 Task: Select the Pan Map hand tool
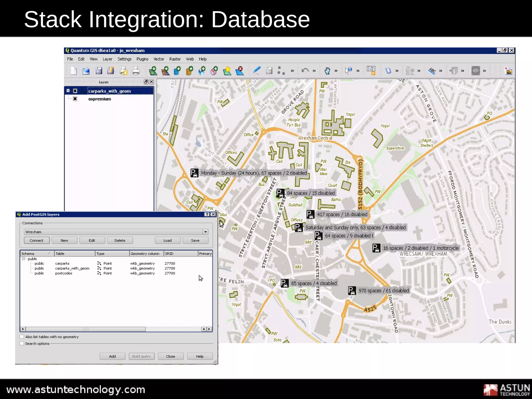coord(327,71)
